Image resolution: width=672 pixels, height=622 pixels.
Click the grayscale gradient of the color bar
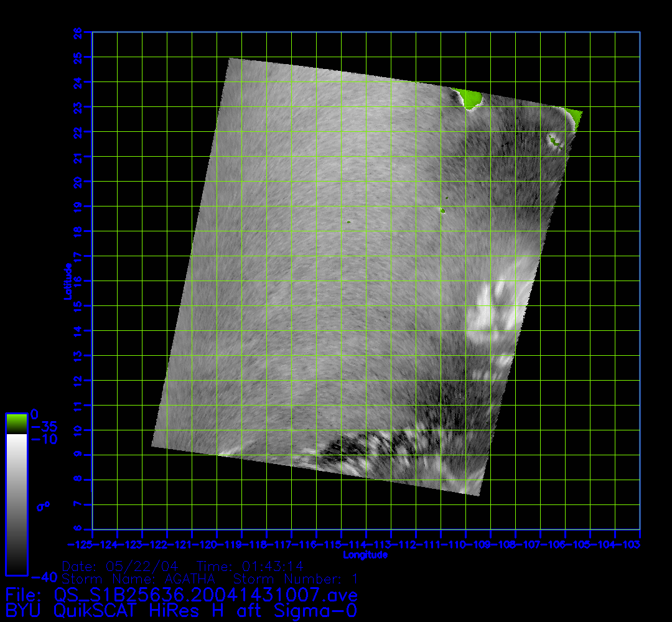click(16, 504)
